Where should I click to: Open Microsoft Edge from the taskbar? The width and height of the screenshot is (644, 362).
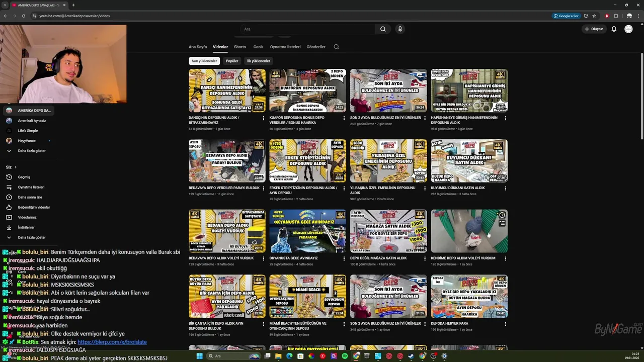click(289, 356)
